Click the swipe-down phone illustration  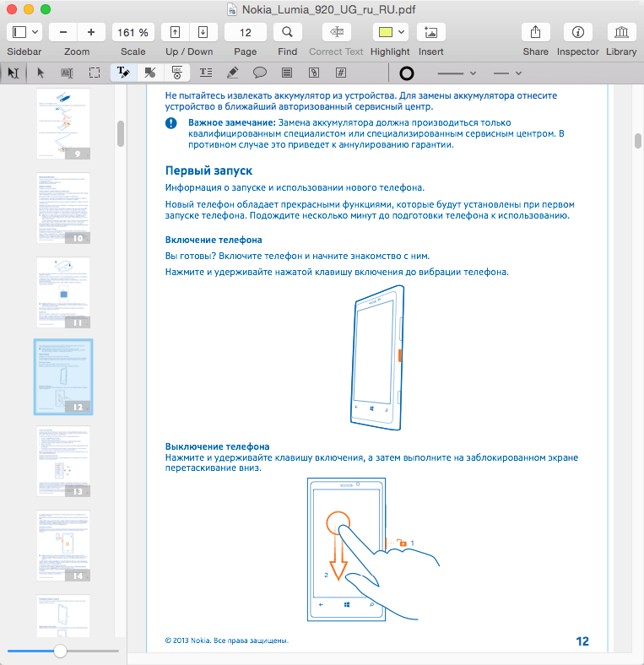[373, 549]
